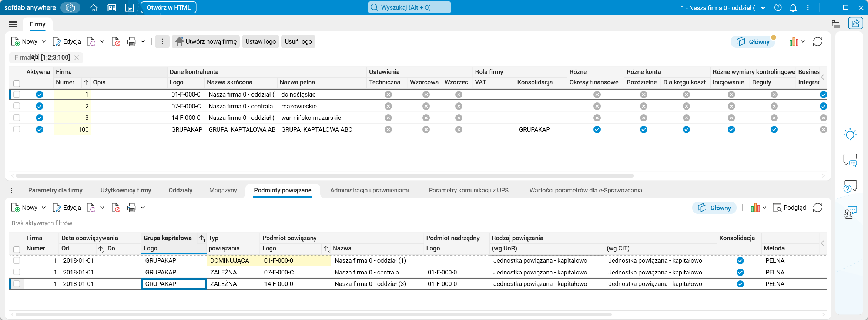Viewport: 868px width, 320px height.
Task: Click the share icon at top right
Action: (x=855, y=24)
